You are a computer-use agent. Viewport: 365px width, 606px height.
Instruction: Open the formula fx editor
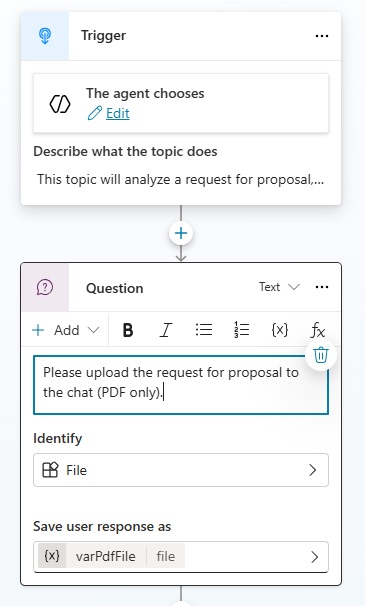click(317, 330)
